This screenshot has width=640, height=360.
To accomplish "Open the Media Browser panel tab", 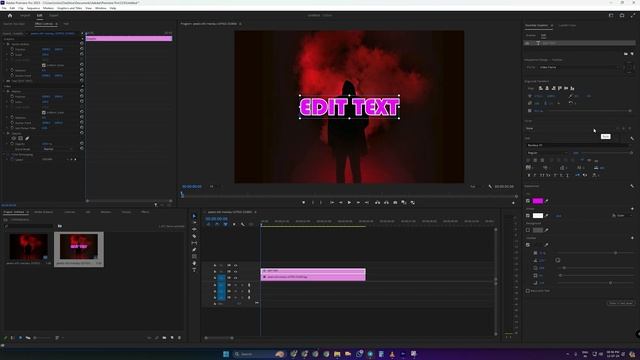I will coord(44,212).
